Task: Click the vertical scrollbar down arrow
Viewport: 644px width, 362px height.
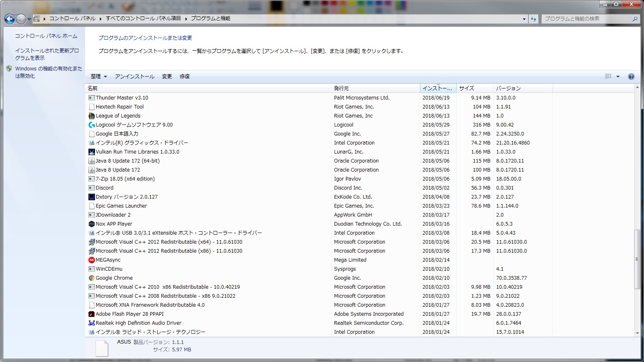Action: tap(637, 333)
